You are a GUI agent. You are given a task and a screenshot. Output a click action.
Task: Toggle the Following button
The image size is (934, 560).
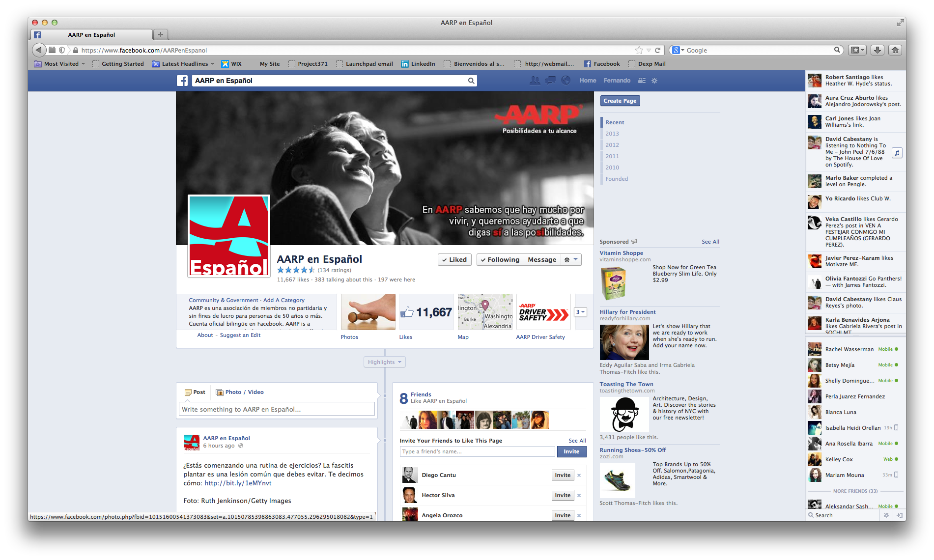pos(500,260)
